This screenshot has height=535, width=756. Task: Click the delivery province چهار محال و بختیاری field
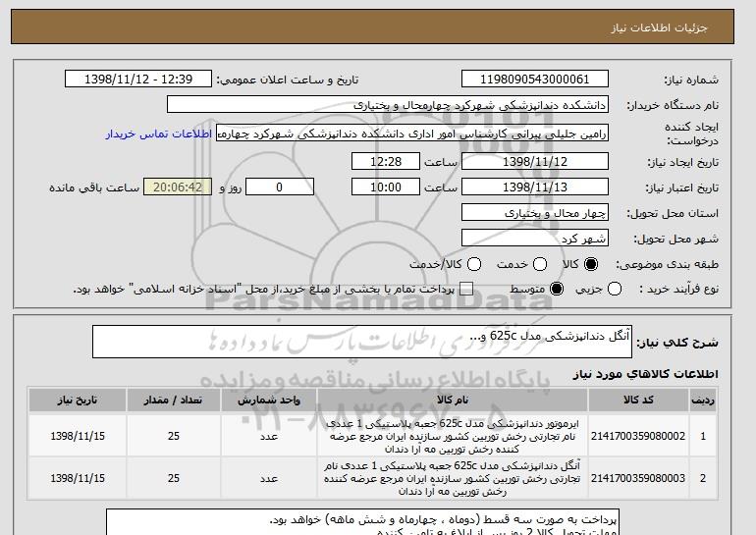[535, 213]
